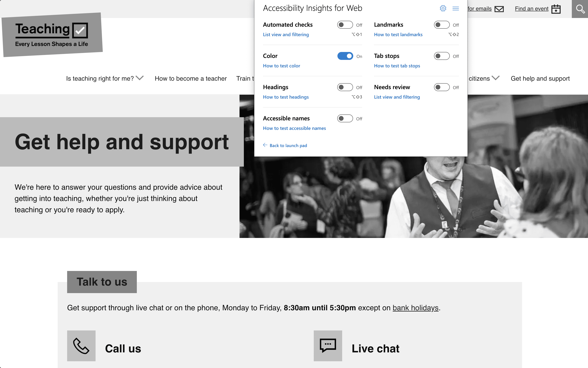Turn off the Color toggle
Screen dimensions: 588x368
345,56
